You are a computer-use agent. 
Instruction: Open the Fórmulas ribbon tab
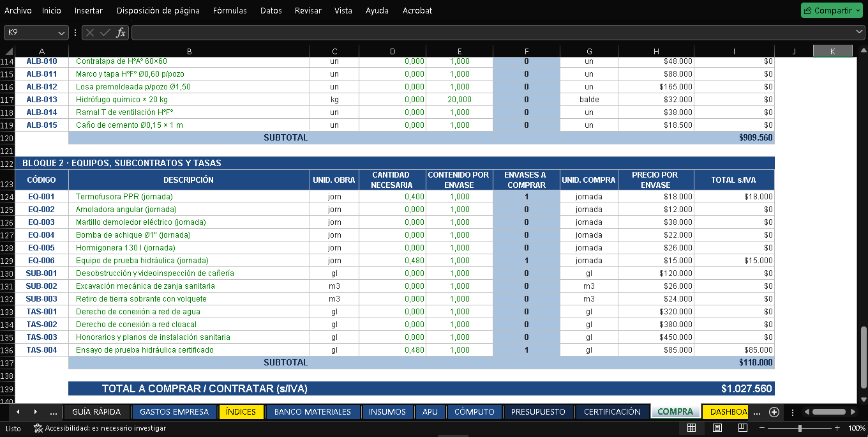(230, 10)
